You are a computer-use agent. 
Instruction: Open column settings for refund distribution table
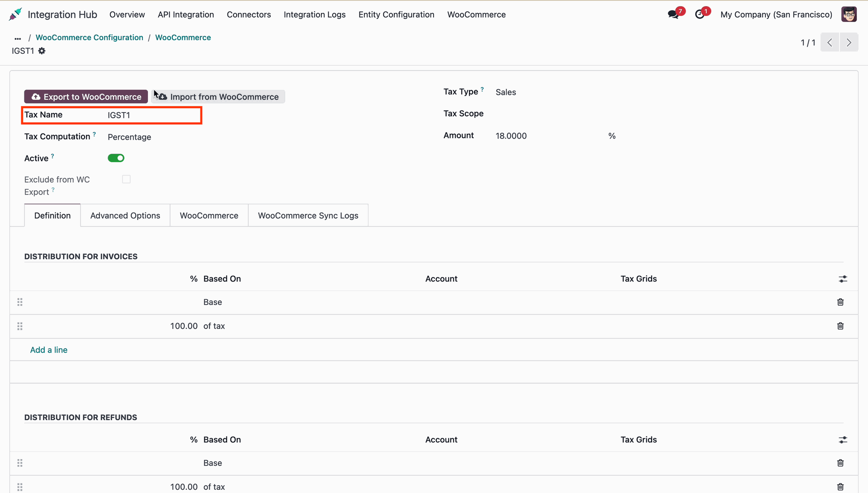(x=843, y=440)
